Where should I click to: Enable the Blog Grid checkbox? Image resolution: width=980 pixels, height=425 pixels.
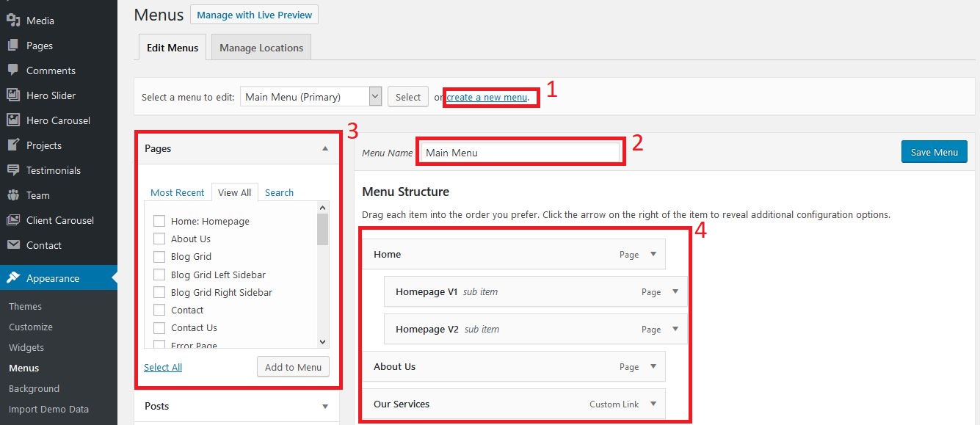pyautogui.click(x=159, y=256)
